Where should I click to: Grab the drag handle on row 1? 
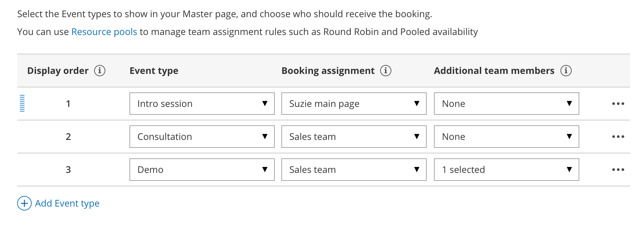click(22, 104)
